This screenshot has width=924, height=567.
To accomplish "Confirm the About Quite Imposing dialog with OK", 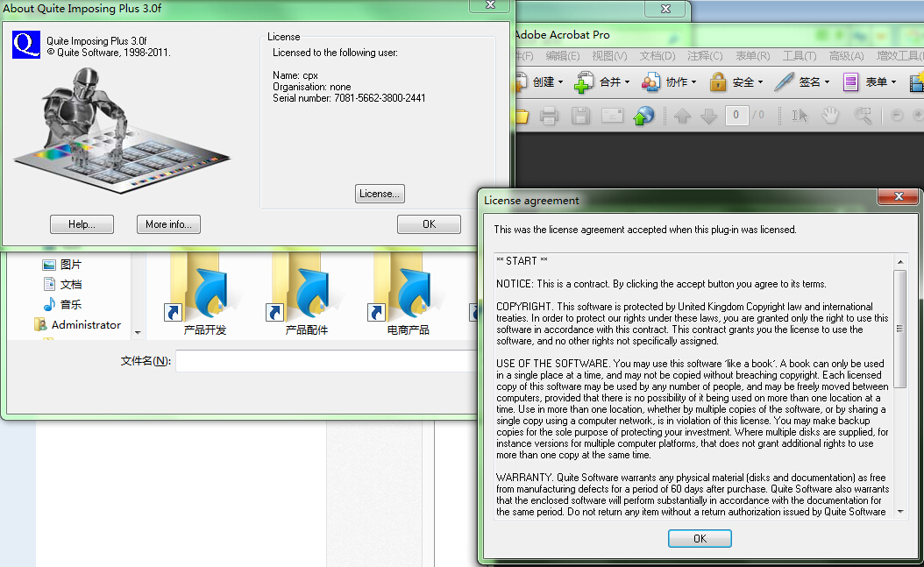I will point(429,224).
